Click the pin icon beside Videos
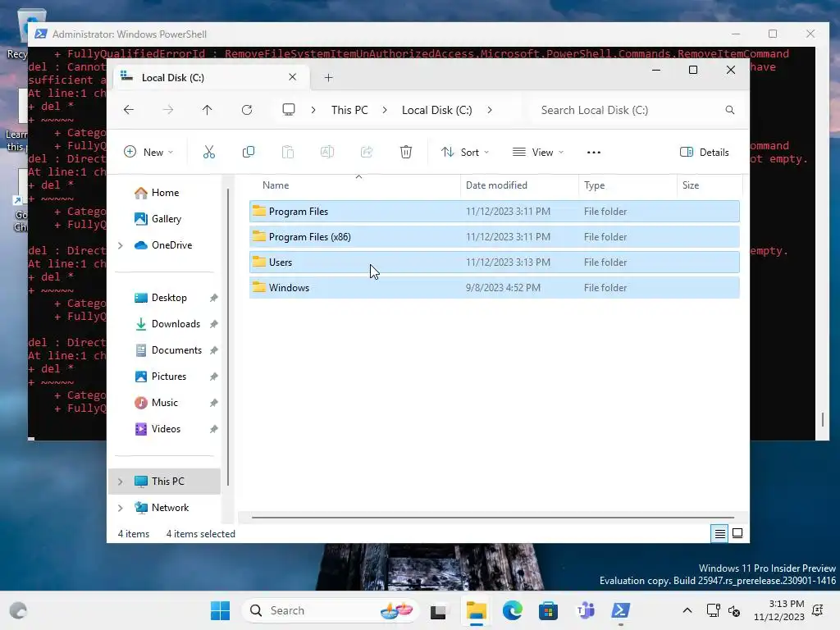The height and width of the screenshot is (630, 840). tap(214, 429)
